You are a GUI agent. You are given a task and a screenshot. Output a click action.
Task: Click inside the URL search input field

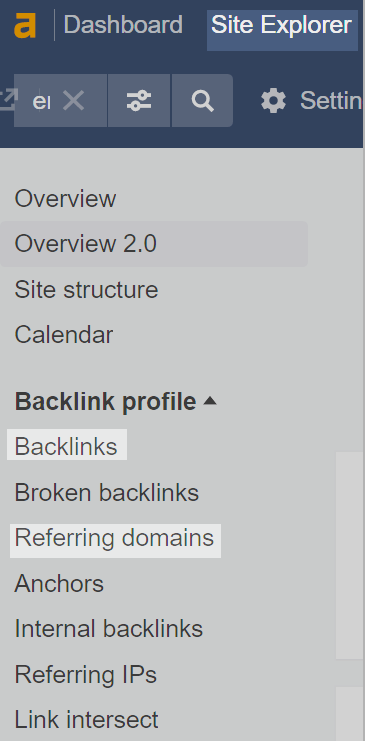[42, 101]
